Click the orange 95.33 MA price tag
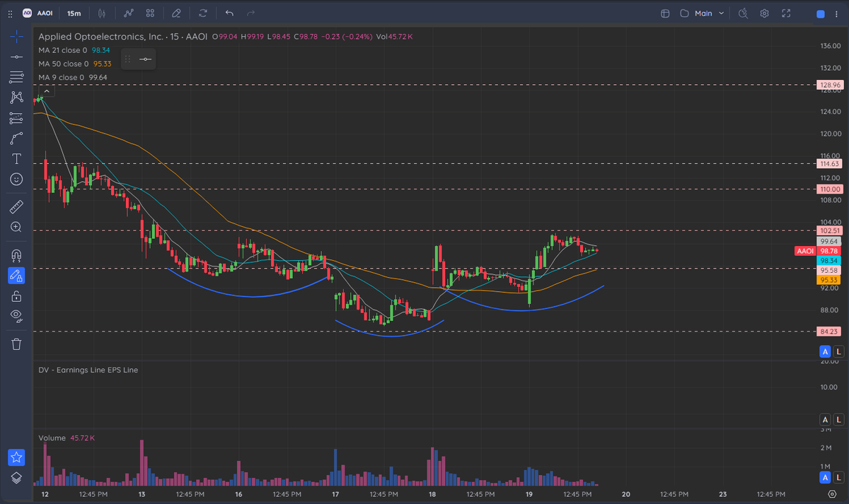 point(829,280)
